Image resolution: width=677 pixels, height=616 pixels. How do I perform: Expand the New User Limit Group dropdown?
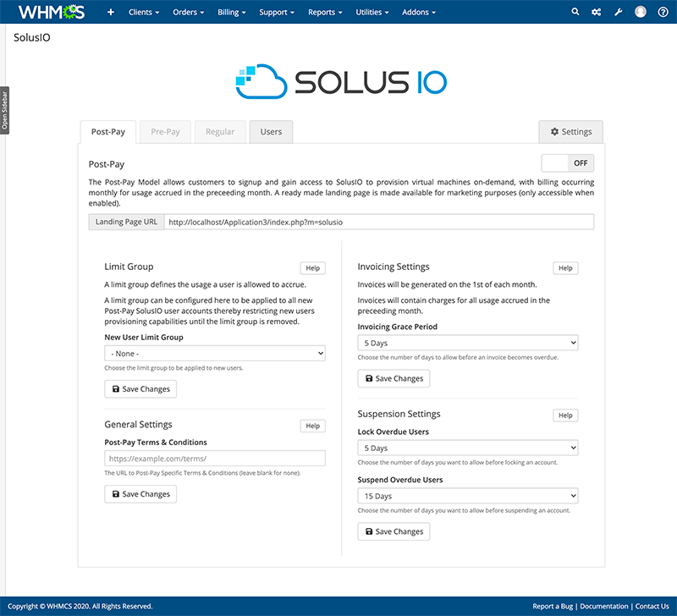[215, 353]
